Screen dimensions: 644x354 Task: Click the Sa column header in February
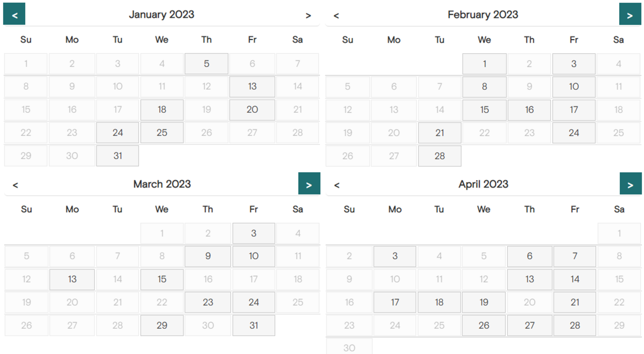point(619,40)
